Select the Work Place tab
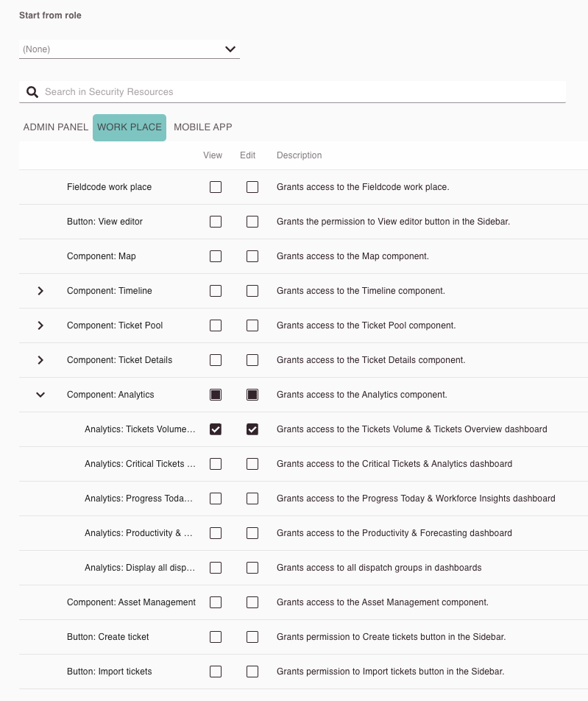588x701 pixels. click(130, 127)
